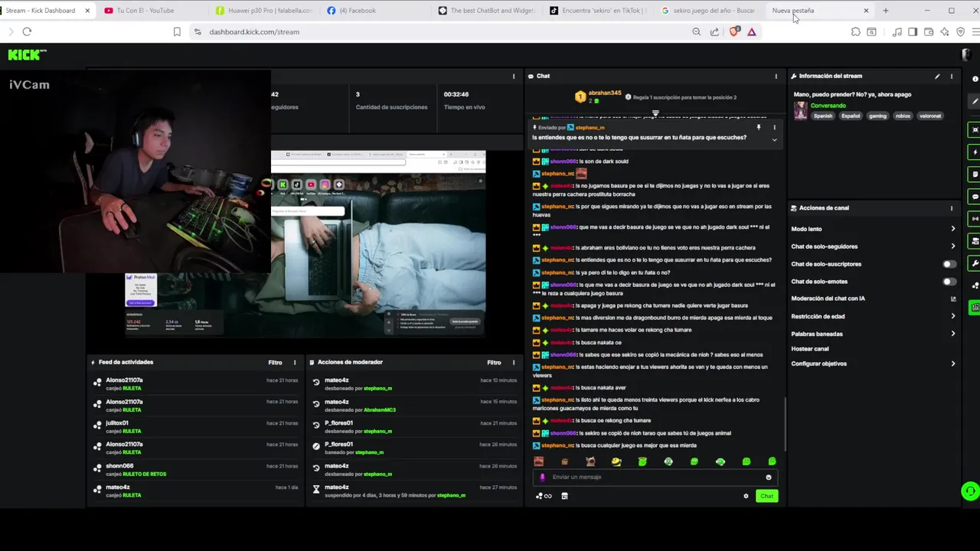Open the Acciones de moderador three-dot menu
The image size is (980, 551).
[514, 362]
